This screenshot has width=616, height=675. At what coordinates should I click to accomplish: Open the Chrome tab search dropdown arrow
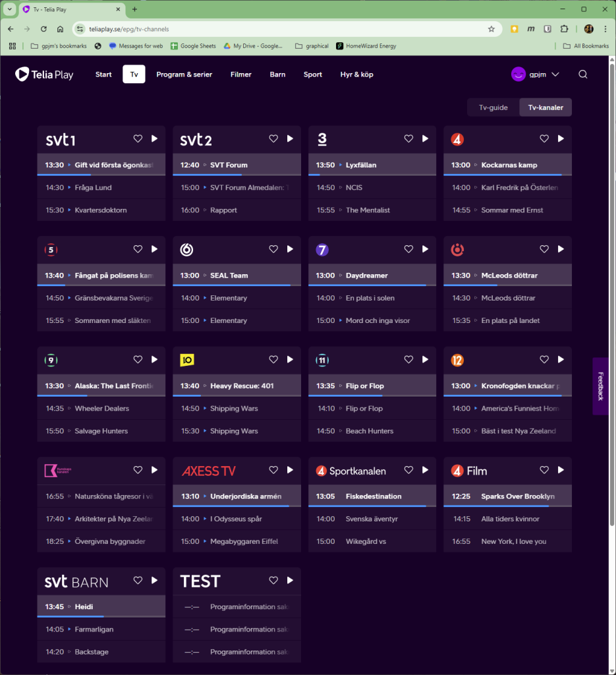click(x=9, y=9)
